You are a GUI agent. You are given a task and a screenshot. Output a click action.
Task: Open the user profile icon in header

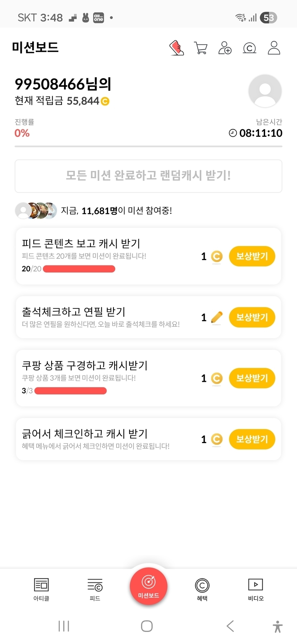(274, 48)
